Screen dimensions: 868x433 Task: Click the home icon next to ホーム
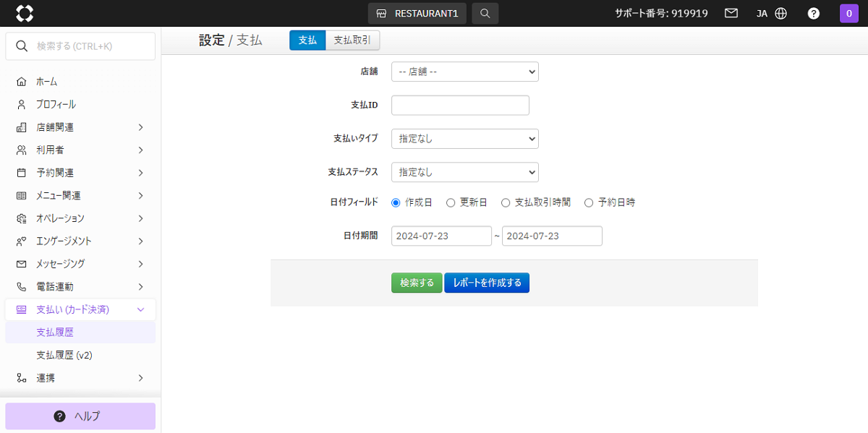[21, 82]
